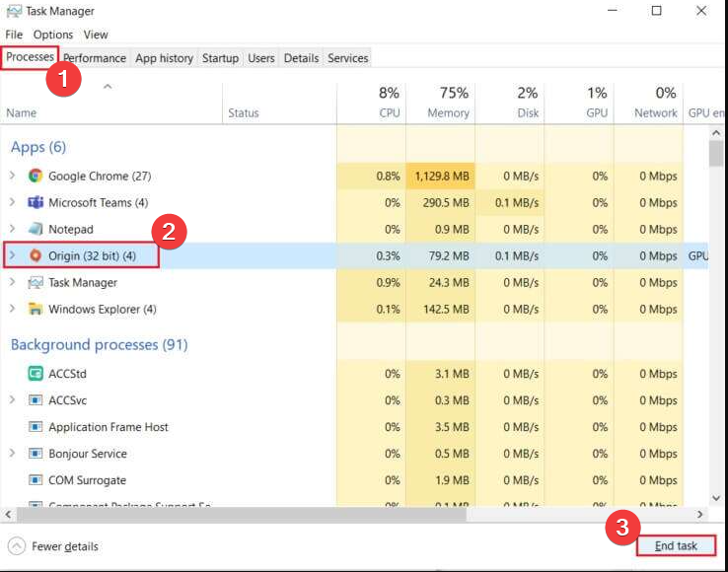Click the Task Manager title bar icon
The height and width of the screenshot is (572, 728).
pyautogui.click(x=14, y=11)
